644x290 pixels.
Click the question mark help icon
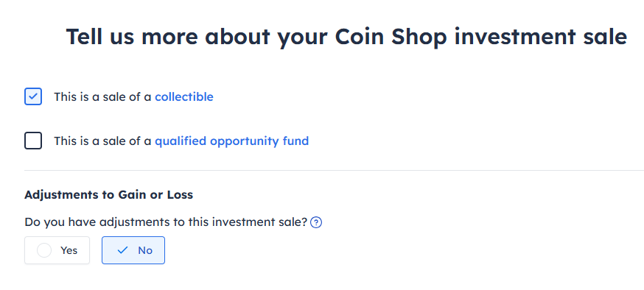tap(316, 223)
